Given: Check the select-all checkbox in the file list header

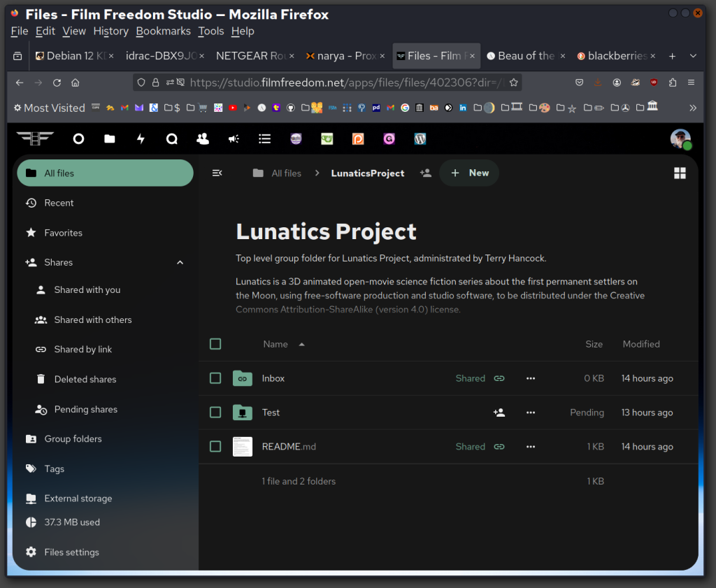Looking at the screenshot, I should tap(215, 343).
